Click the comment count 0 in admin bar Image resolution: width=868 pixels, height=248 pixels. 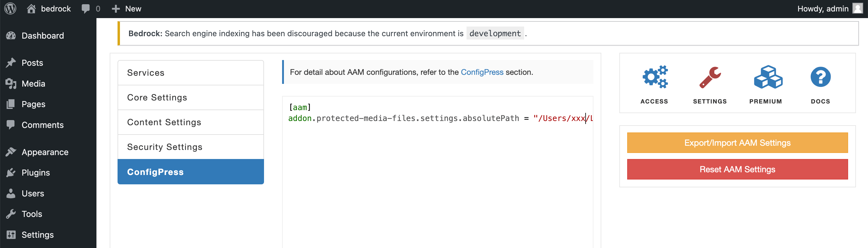coord(98,9)
